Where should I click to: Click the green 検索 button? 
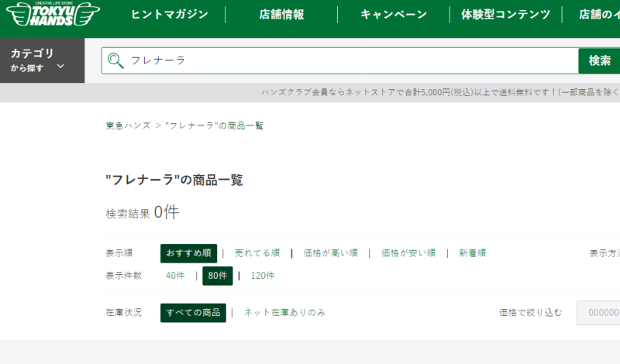tap(599, 60)
